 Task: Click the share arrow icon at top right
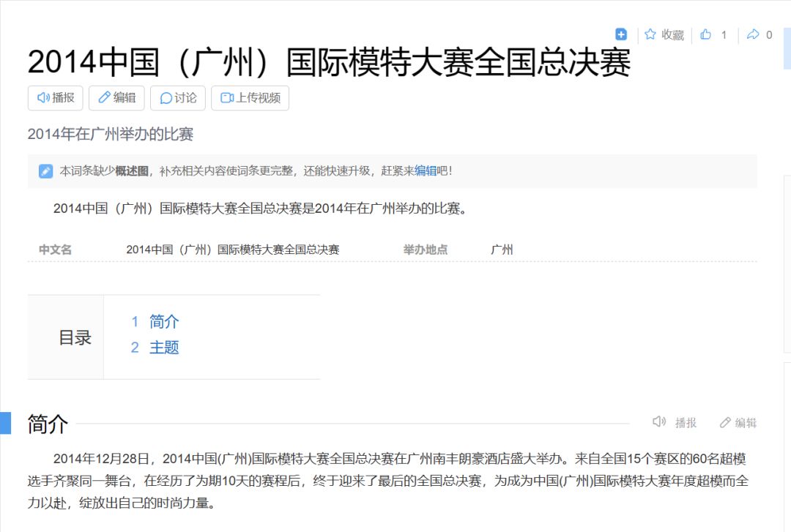point(753,34)
